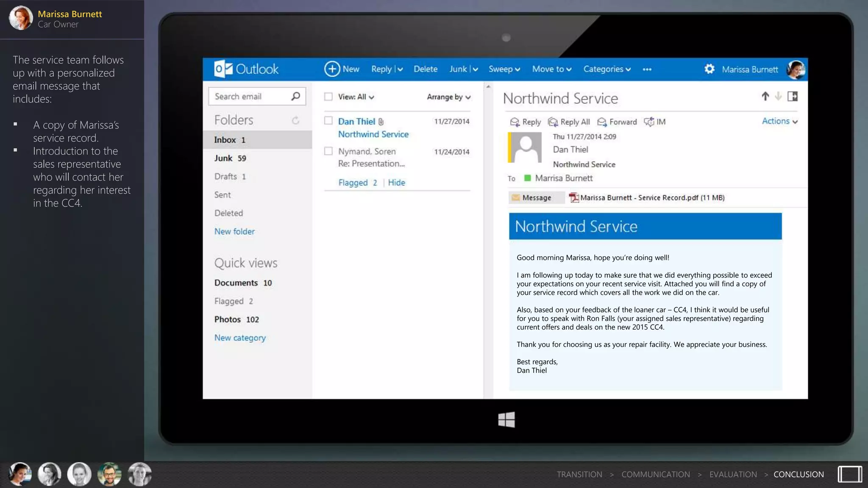Tick the Dan Thiel message checkbox
Image resolution: width=868 pixels, height=488 pixels.
[x=328, y=121]
